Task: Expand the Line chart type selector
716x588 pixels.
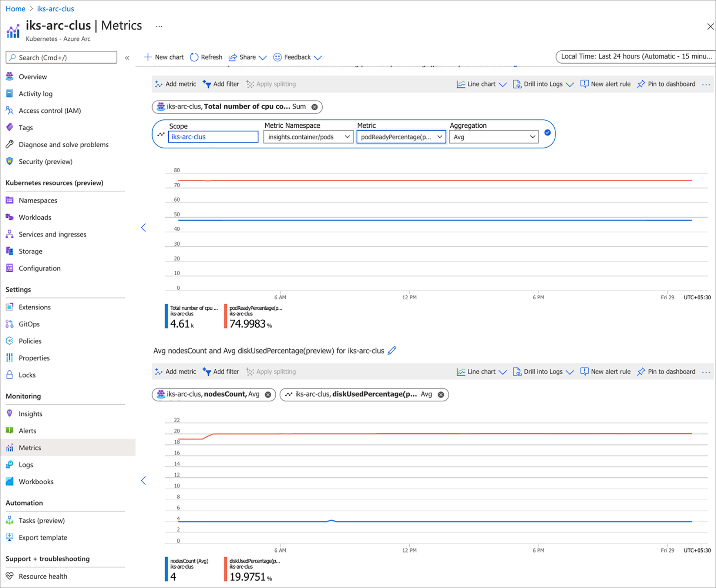Action: (x=481, y=84)
